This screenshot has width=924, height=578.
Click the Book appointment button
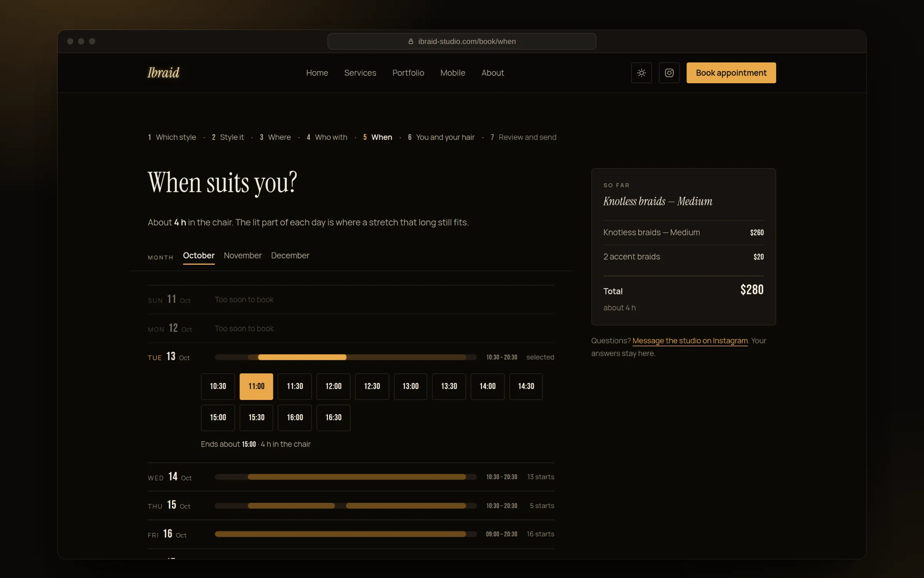(731, 73)
